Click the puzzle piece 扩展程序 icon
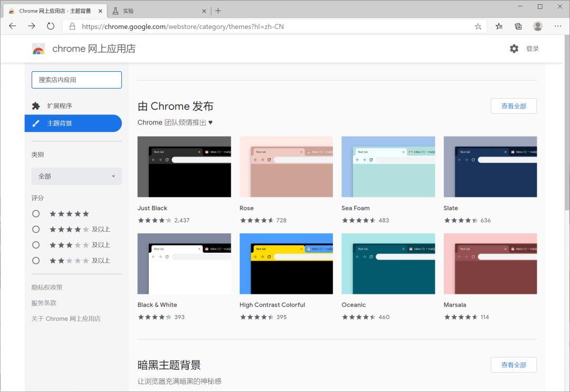The image size is (570, 392). (36, 106)
